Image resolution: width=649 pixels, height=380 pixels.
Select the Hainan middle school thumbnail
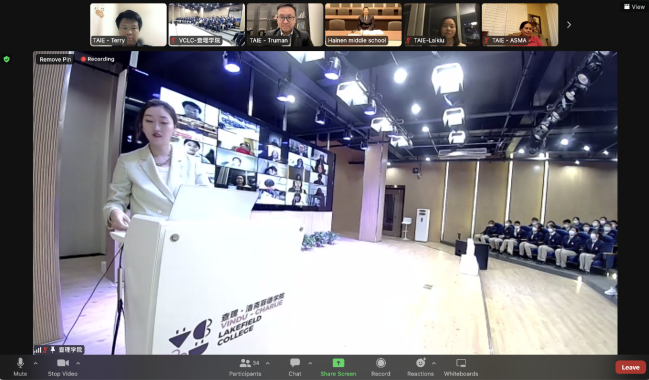tap(363, 24)
